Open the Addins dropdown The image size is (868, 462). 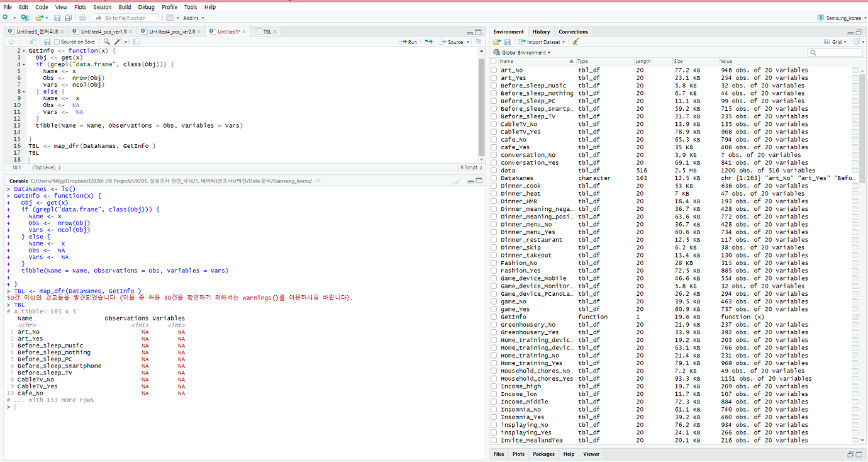pyautogui.click(x=192, y=18)
